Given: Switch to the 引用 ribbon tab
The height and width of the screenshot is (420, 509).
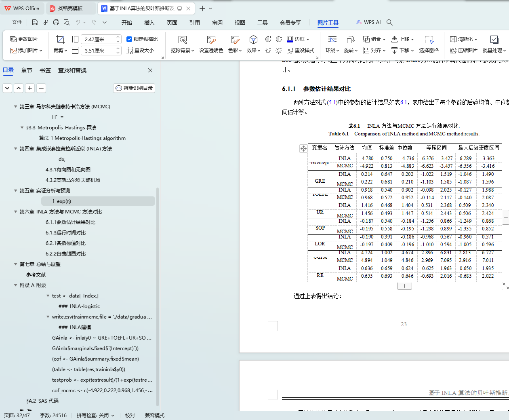Looking at the screenshot, I should pos(195,23).
